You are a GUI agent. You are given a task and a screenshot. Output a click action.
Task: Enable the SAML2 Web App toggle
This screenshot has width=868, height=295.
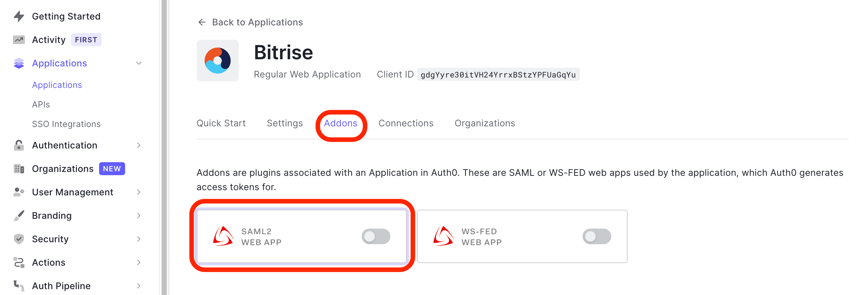[376, 236]
